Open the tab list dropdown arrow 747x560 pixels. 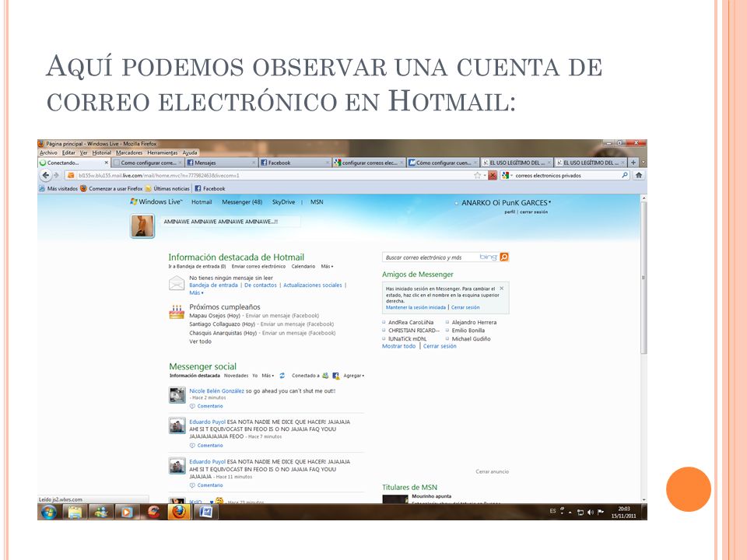click(x=644, y=163)
